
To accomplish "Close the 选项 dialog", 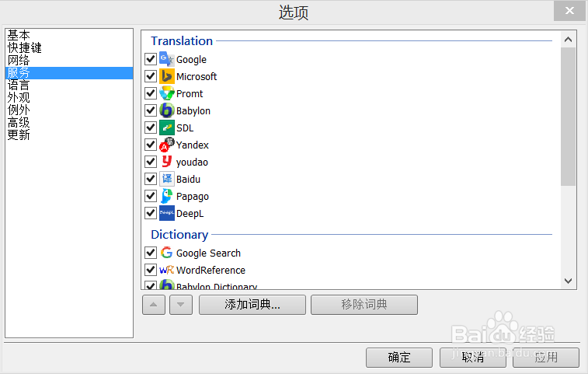I will click(x=569, y=11).
